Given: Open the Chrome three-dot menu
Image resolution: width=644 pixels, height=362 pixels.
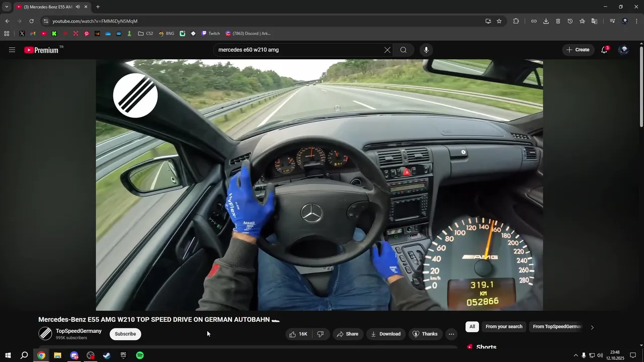Looking at the screenshot, I should pyautogui.click(x=637, y=21).
